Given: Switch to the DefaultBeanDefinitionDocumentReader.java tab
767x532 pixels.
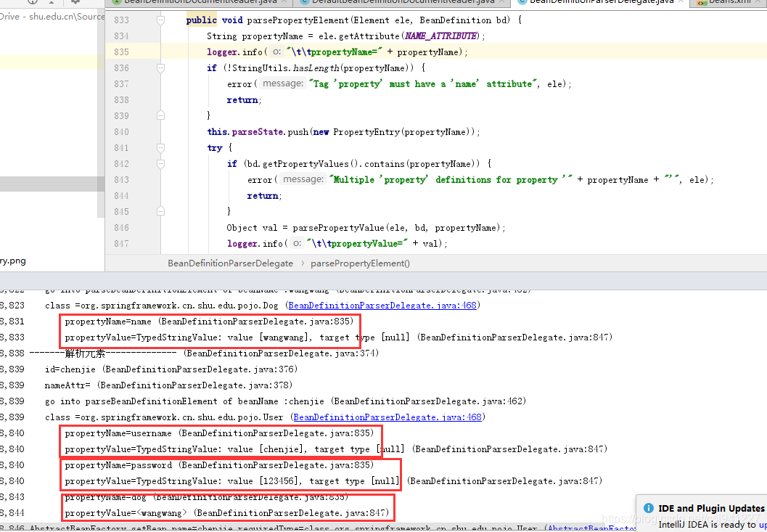Looking at the screenshot, I should click(x=403, y=2).
